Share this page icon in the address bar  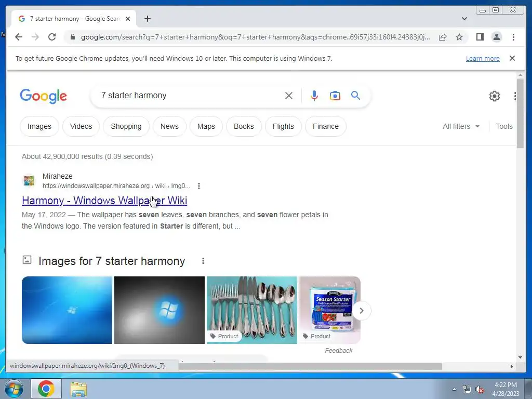[x=443, y=37]
